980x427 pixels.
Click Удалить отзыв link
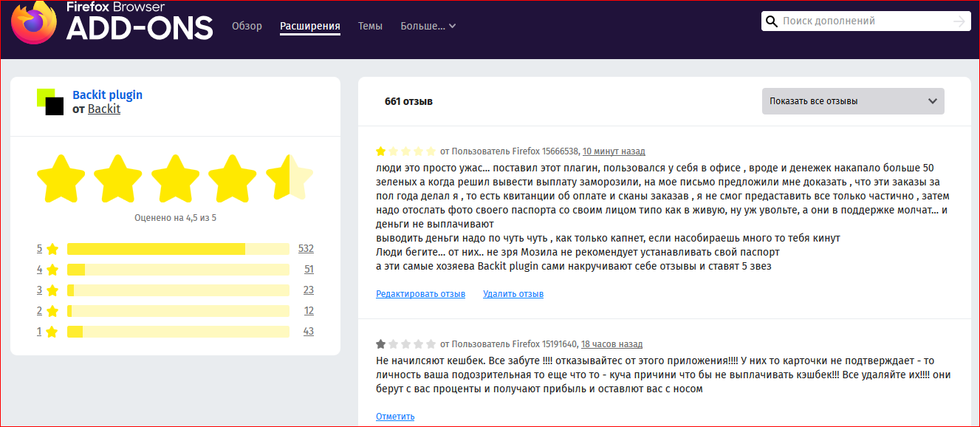click(513, 294)
